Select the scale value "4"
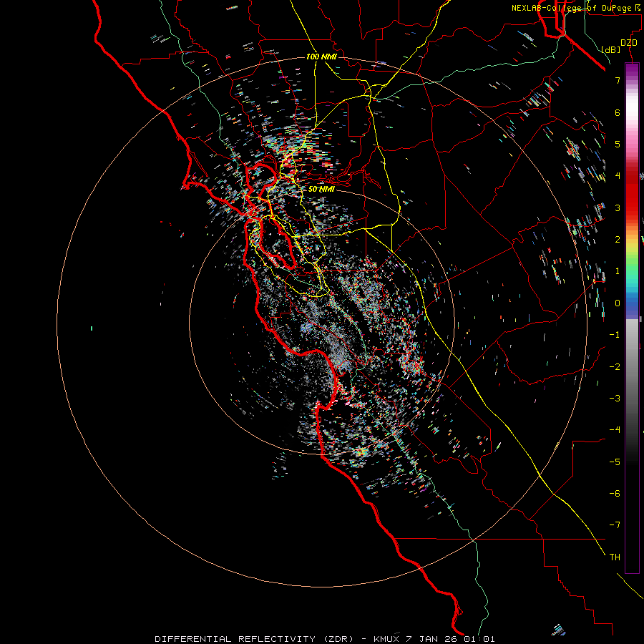644x644 pixels. coord(618,176)
